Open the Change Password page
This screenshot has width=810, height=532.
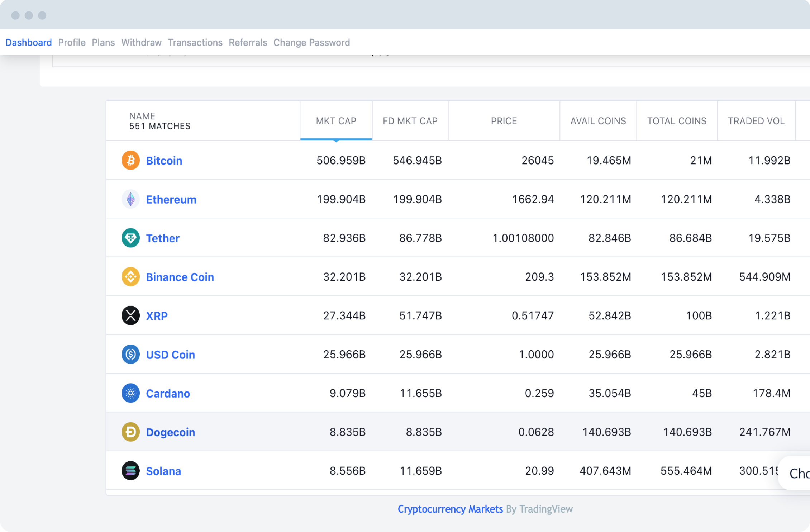pyautogui.click(x=311, y=42)
